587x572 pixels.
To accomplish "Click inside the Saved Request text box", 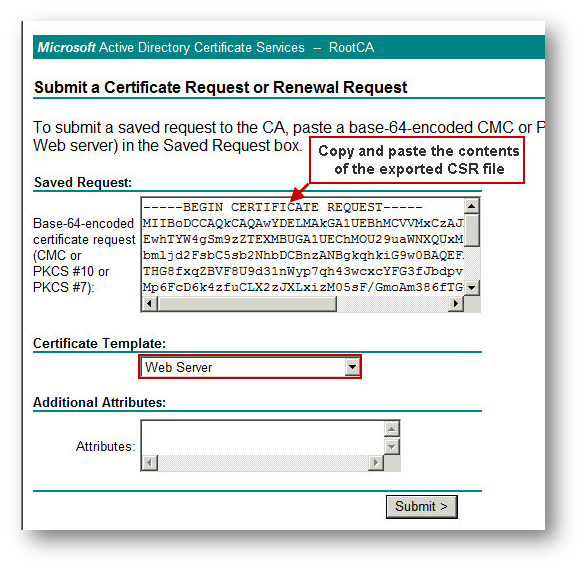I will coord(302,247).
